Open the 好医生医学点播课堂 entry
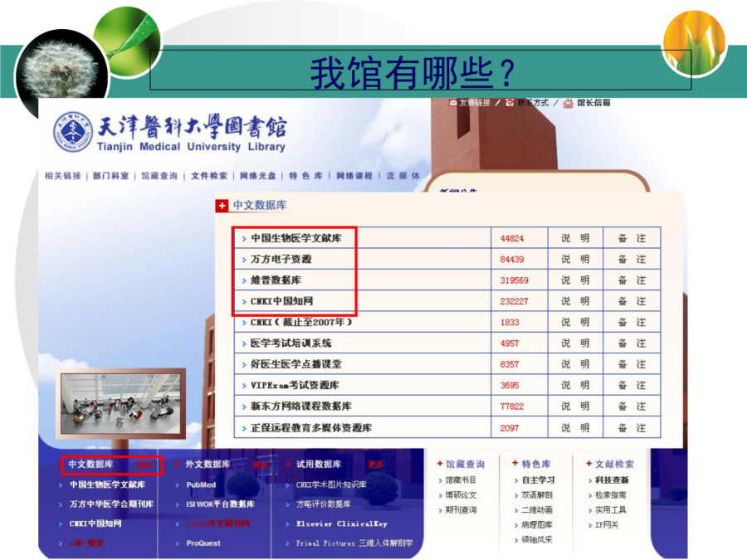Image resolution: width=747 pixels, height=560 pixels. [296, 364]
